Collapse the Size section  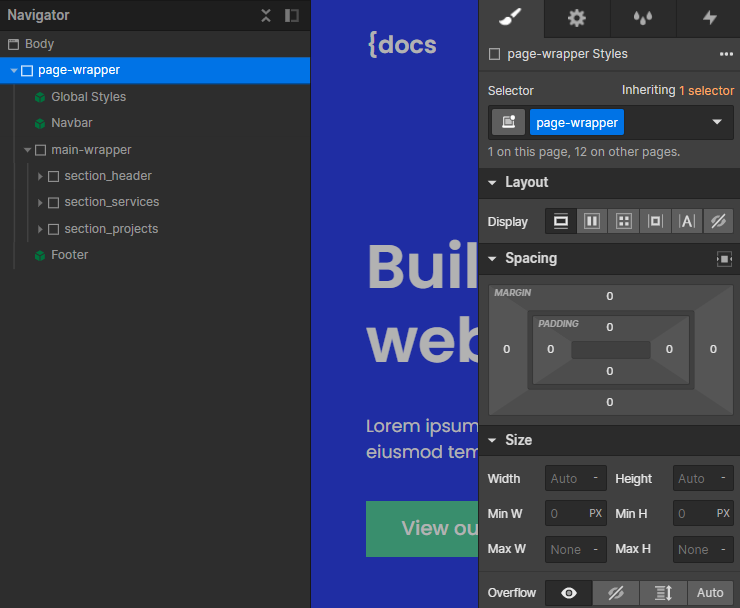(x=492, y=440)
